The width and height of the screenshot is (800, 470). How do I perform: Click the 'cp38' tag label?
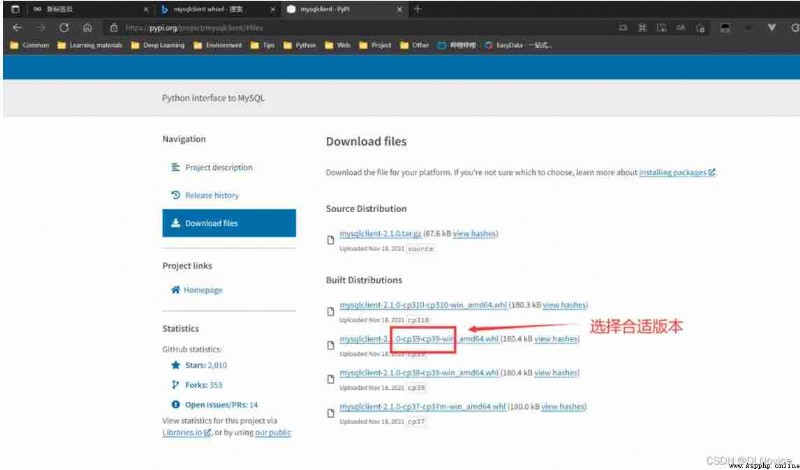tap(417, 388)
